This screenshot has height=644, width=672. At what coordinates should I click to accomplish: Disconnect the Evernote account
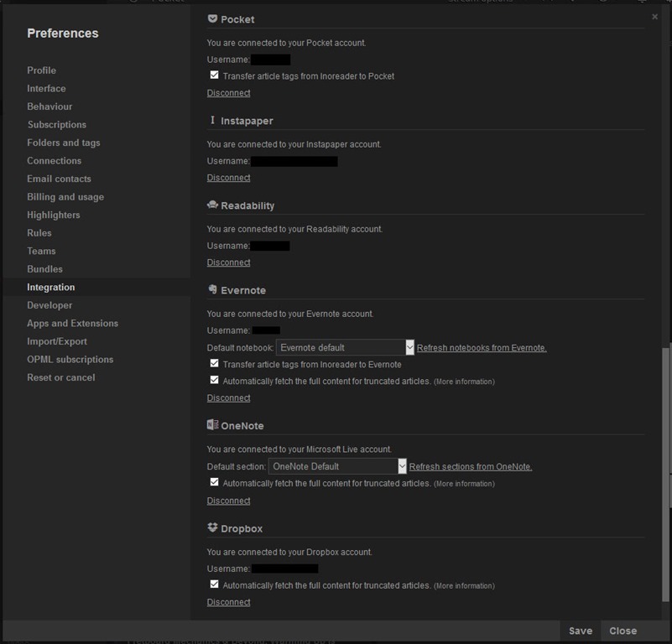(228, 397)
